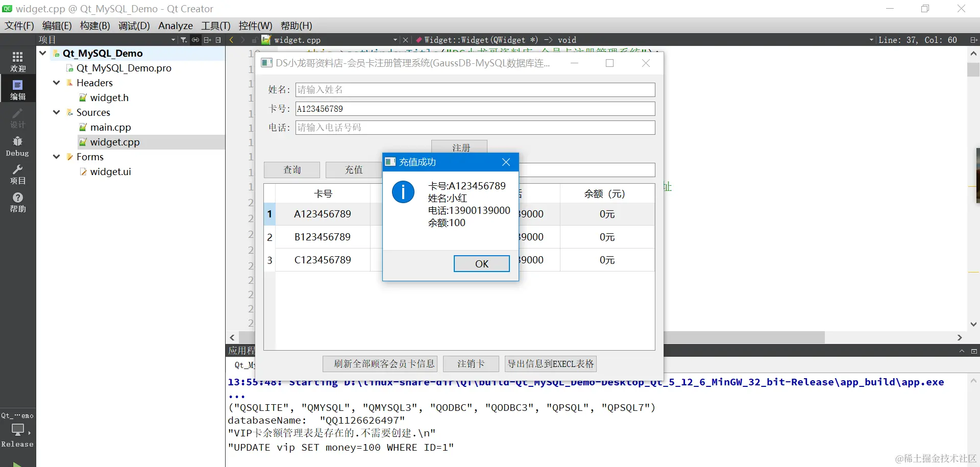980x467 pixels.
Task: Close the 充值成功 message dialog
Action: pyautogui.click(x=506, y=162)
